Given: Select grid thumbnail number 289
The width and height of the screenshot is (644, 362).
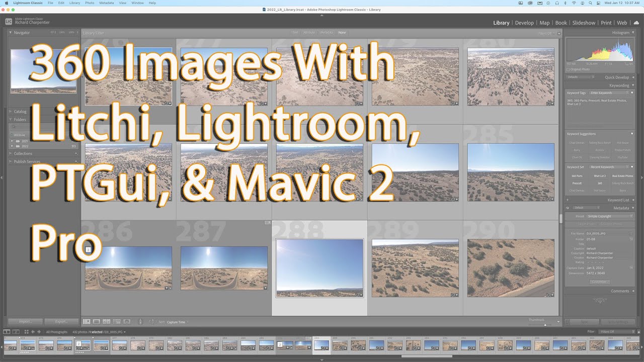Looking at the screenshot, I should (415, 268).
